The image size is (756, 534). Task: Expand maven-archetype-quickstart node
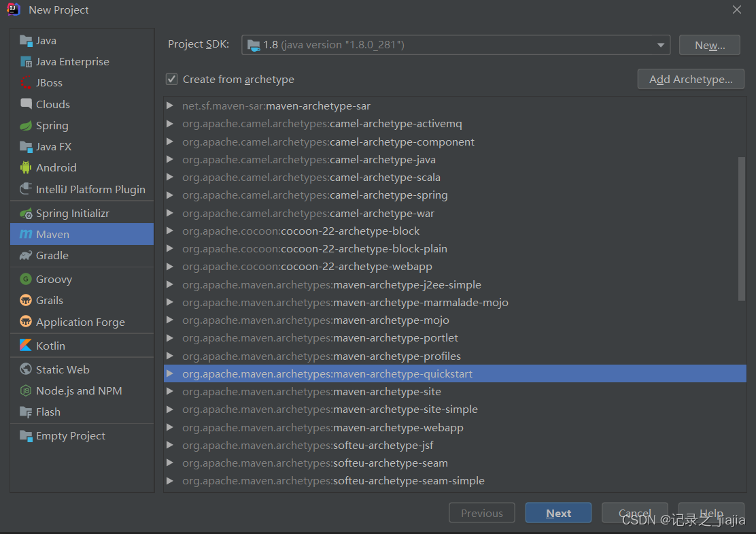coord(170,373)
